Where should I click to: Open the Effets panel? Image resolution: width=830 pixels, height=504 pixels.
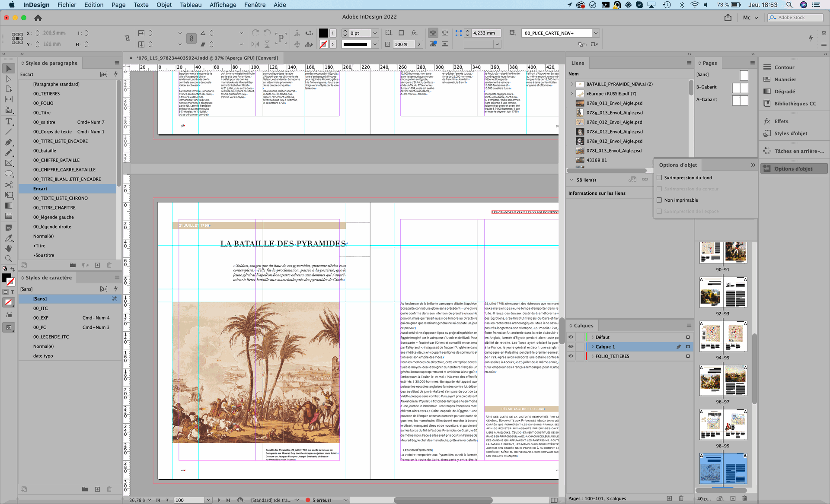tap(781, 121)
